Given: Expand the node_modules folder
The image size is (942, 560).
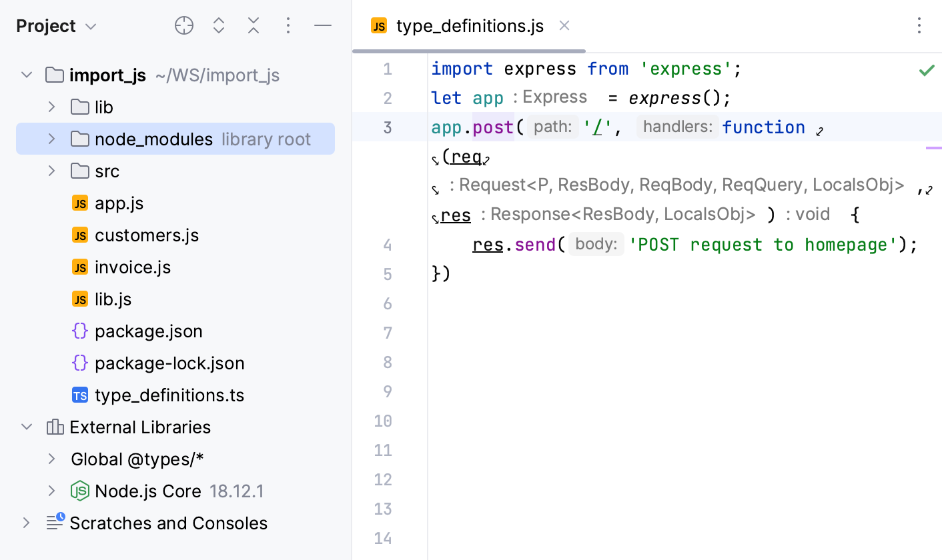Looking at the screenshot, I should 51,139.
